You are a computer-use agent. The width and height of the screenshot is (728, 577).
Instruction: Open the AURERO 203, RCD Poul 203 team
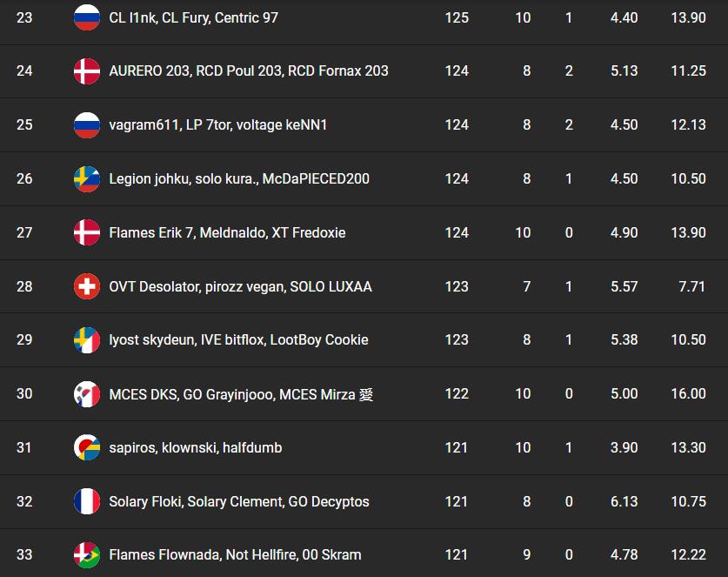coord(249,71)
